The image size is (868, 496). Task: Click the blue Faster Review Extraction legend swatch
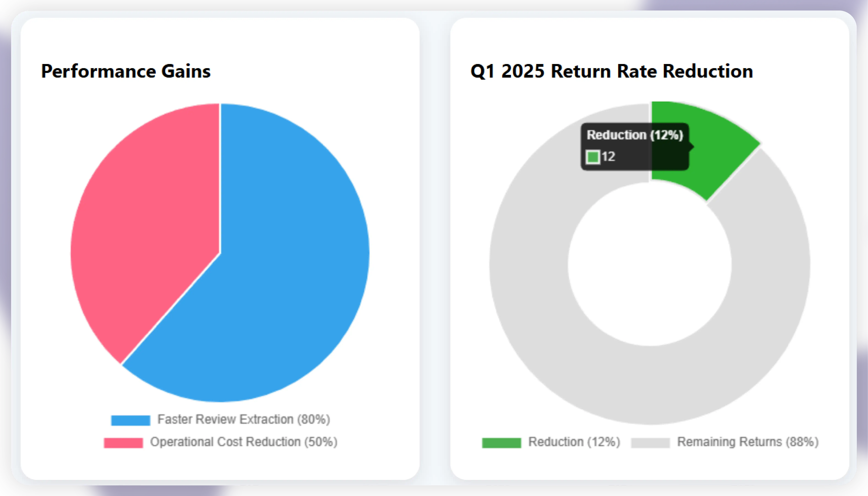131,420
